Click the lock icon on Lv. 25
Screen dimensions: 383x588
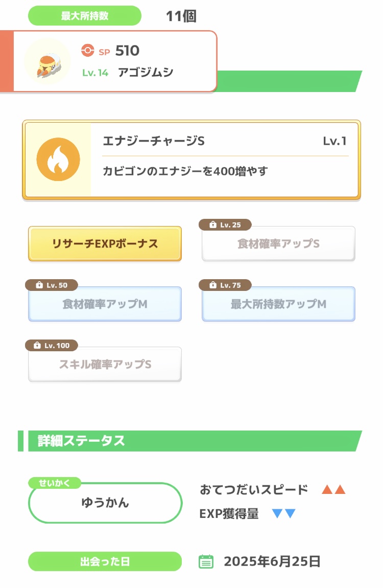(213, 225)
